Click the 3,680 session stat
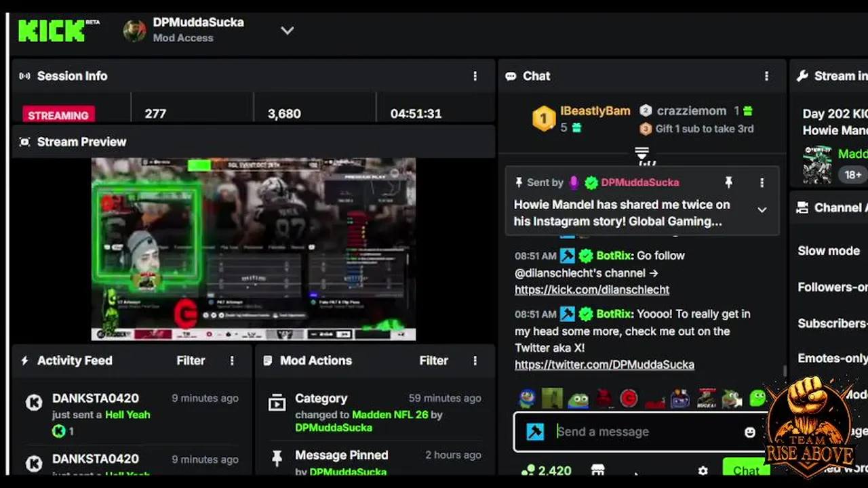The height and width of the screenshot is (488, 868). [284, 114]
